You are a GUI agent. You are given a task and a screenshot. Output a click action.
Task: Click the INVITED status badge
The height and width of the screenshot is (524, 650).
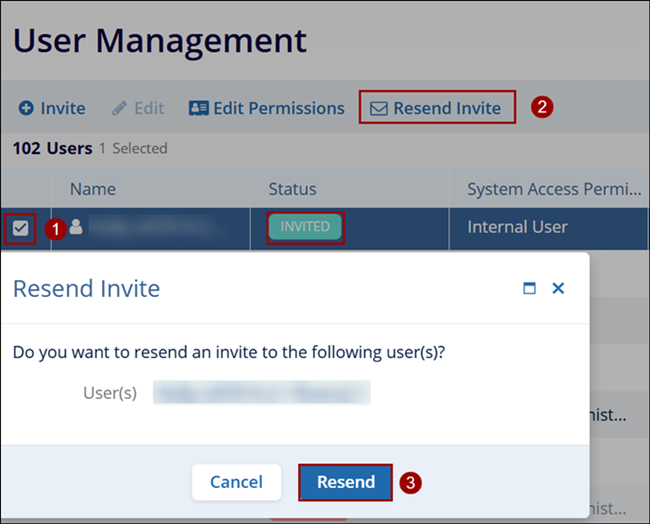(x=305, y=227)
